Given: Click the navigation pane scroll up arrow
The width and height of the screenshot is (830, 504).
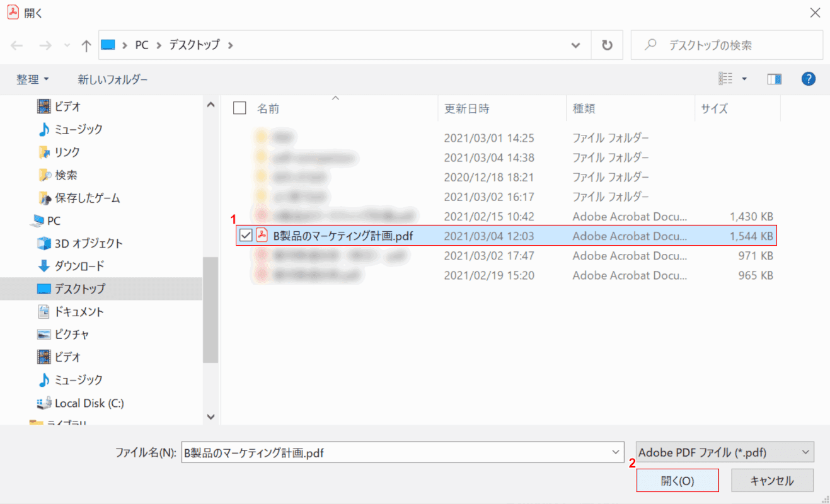Looking at the screenshot, I should (x=210, y=105).
